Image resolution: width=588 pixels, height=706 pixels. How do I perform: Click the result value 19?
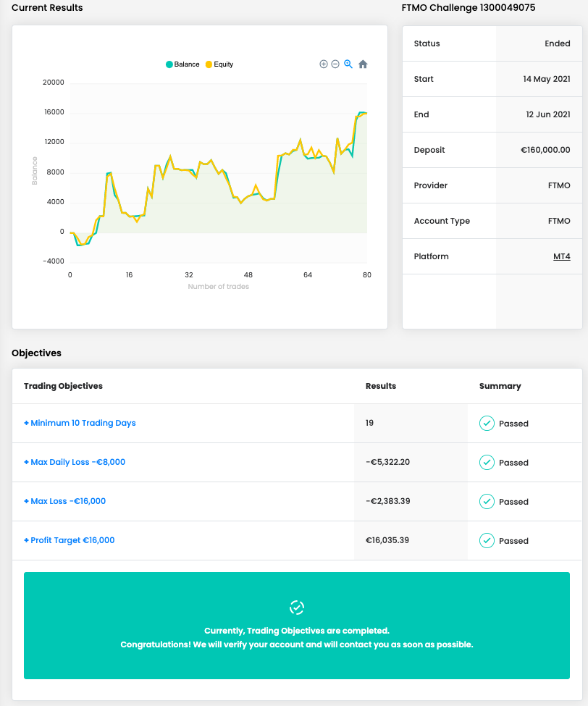pyautogui.click(x=369, y=423)
